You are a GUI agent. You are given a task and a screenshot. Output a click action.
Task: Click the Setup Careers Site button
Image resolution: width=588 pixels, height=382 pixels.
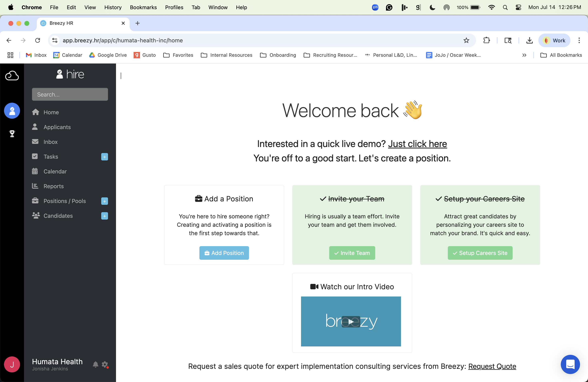(480, 253)
